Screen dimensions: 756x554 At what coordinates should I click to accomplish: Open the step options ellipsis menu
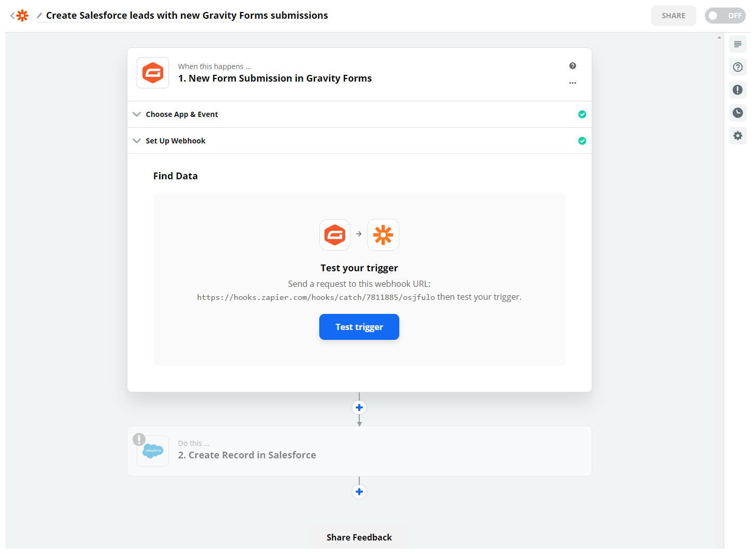(572, 83)
